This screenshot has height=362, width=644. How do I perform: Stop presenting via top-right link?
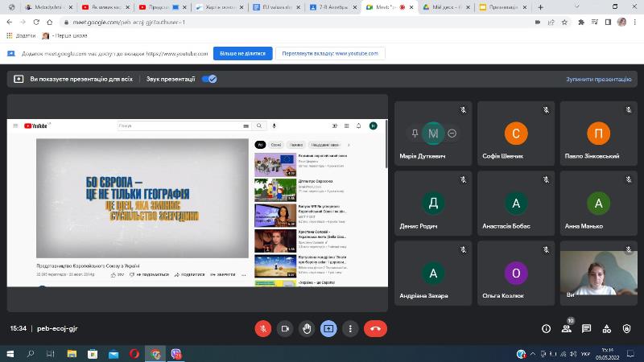[x=599, y=80]
